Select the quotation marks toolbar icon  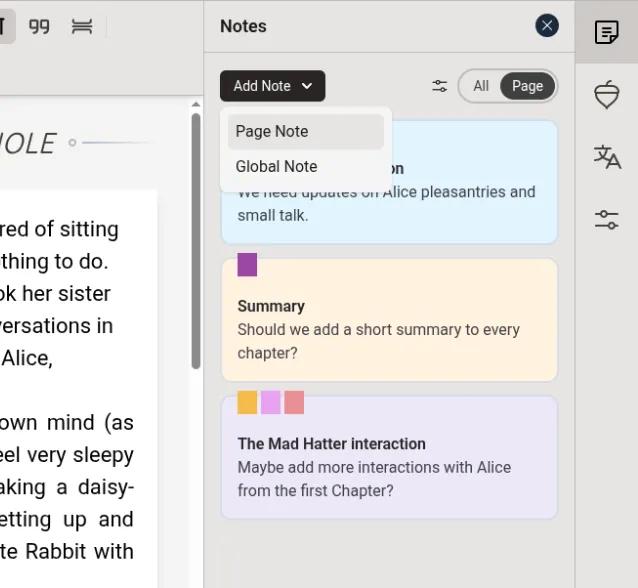pyautogui.click(x=40, y=27)
